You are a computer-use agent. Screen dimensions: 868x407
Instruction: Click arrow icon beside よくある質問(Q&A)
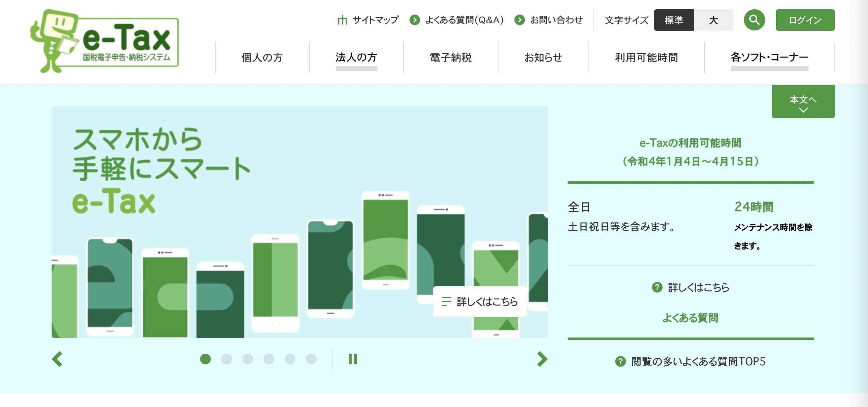click(415, 20)
